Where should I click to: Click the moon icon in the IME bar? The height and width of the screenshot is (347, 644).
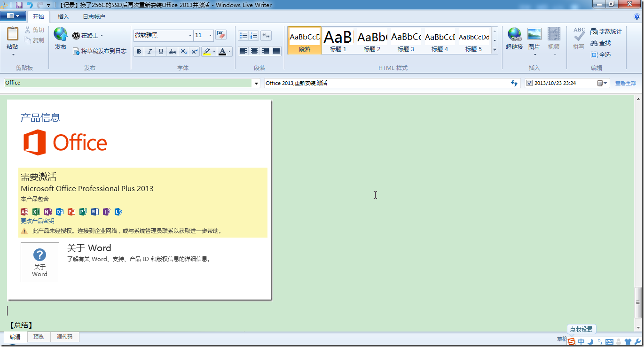coord(591,342)
